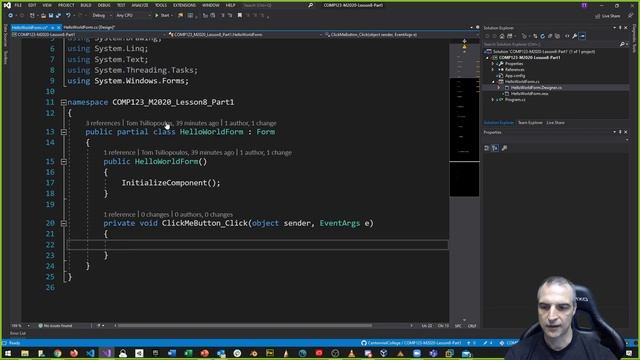Screen dimensions: 640x360
Task: Open the BUILD menu
Action: pos(86,5)
